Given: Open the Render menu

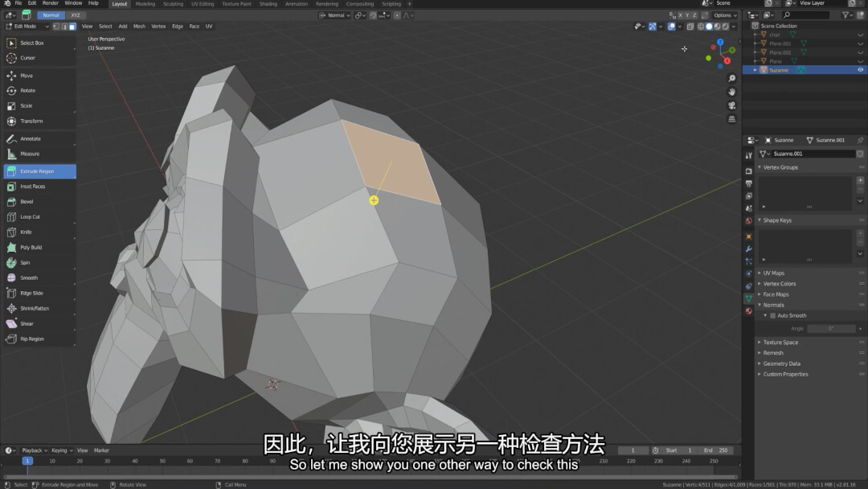Looking at the screenshot, I should point(50,3).
